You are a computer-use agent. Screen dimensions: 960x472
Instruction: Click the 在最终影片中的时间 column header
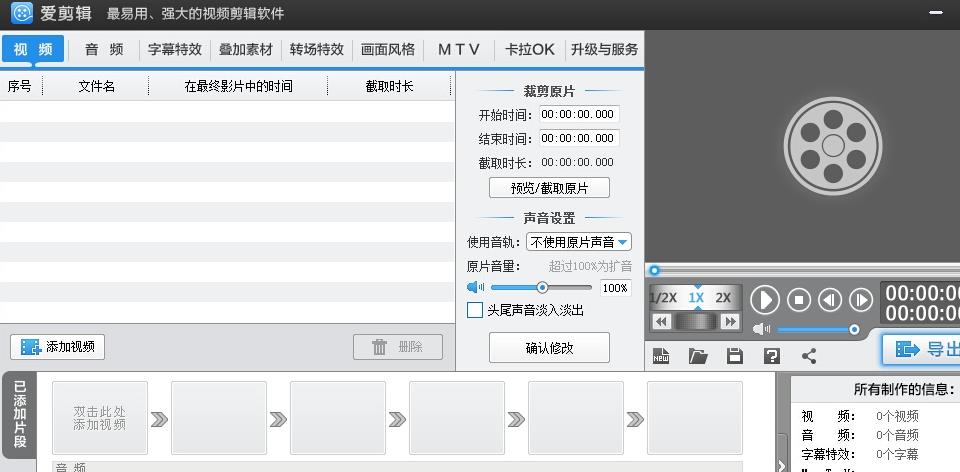pyautogui.click(x=238, y=86)
